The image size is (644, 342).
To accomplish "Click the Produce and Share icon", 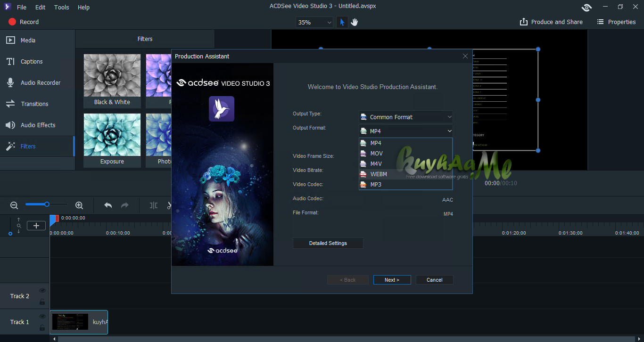I will pos(523,22).
